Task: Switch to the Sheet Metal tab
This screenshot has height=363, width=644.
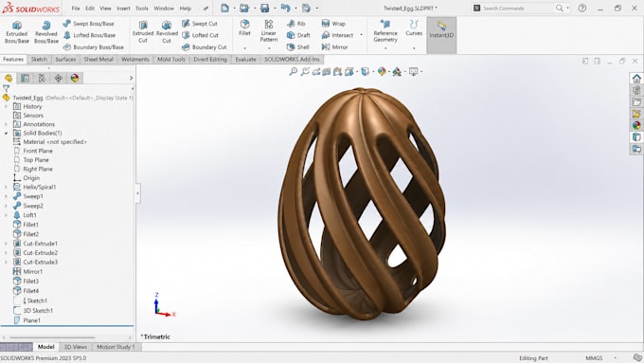Action: 98,59
